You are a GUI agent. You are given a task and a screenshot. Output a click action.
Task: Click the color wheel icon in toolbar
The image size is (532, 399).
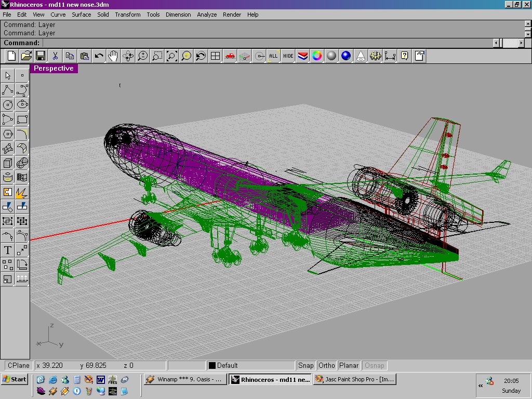tap(317, 56)
